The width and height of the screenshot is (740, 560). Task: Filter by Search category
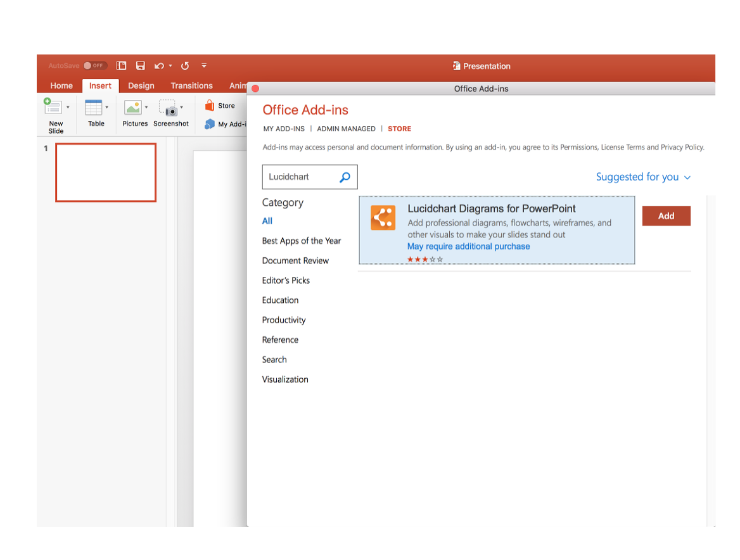click(x=274, y=359)
